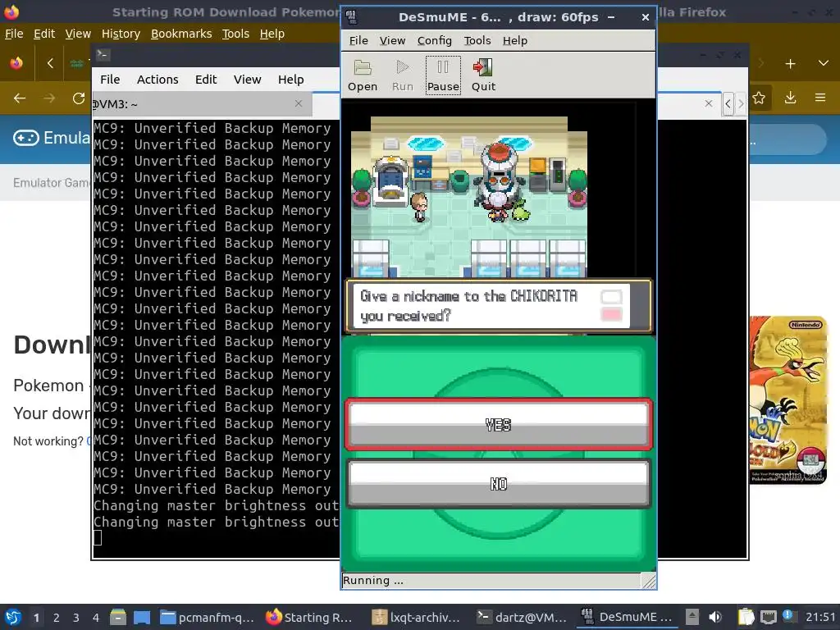Switch to virtual desktop 3
The width and height of the screenshot is (840, 630).
(x=76, y=618)
